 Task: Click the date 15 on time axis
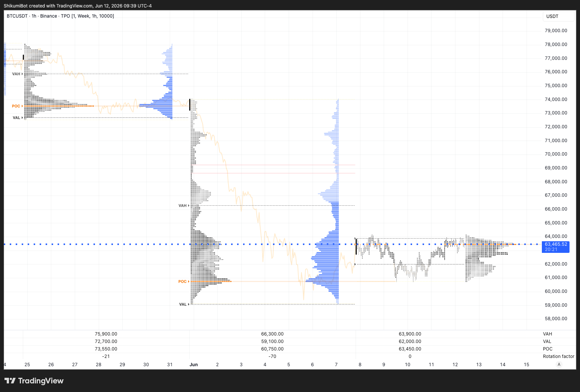pyautogui.click(x=527, y=365)
